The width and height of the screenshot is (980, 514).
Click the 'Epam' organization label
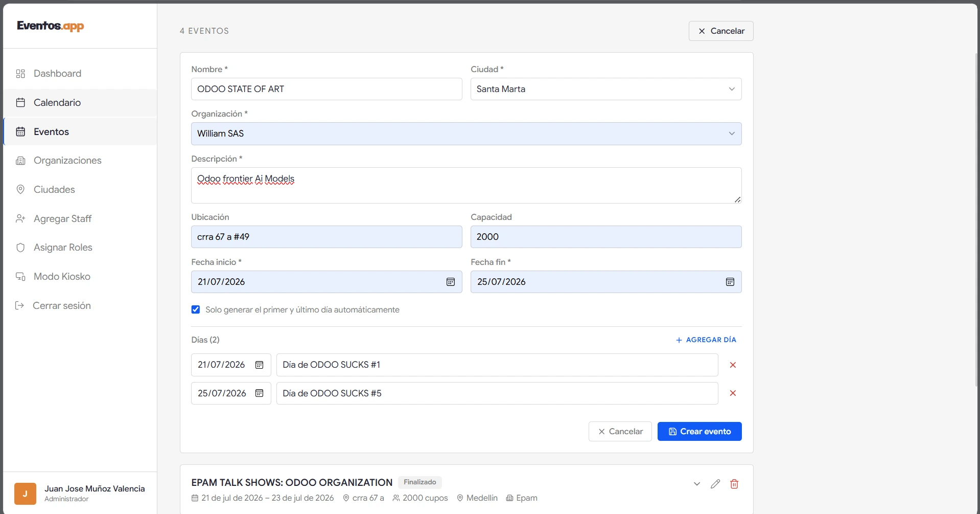[527, 498]
